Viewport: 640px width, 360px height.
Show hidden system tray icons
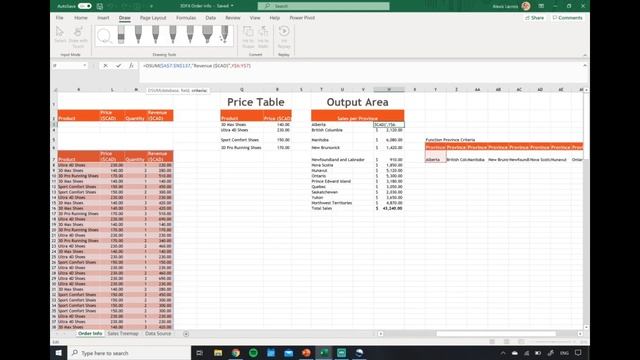pos(503,353)
